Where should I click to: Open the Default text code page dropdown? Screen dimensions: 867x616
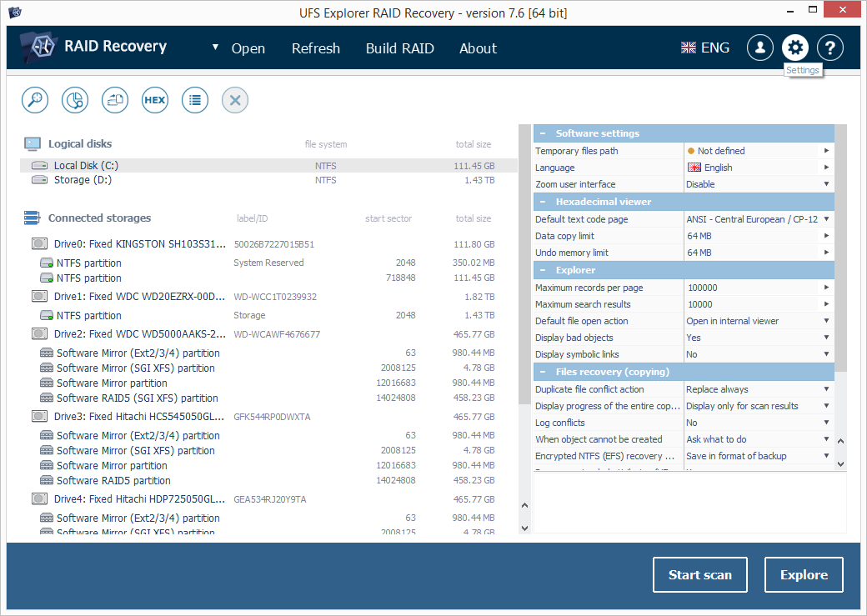(x=827, y=219)
